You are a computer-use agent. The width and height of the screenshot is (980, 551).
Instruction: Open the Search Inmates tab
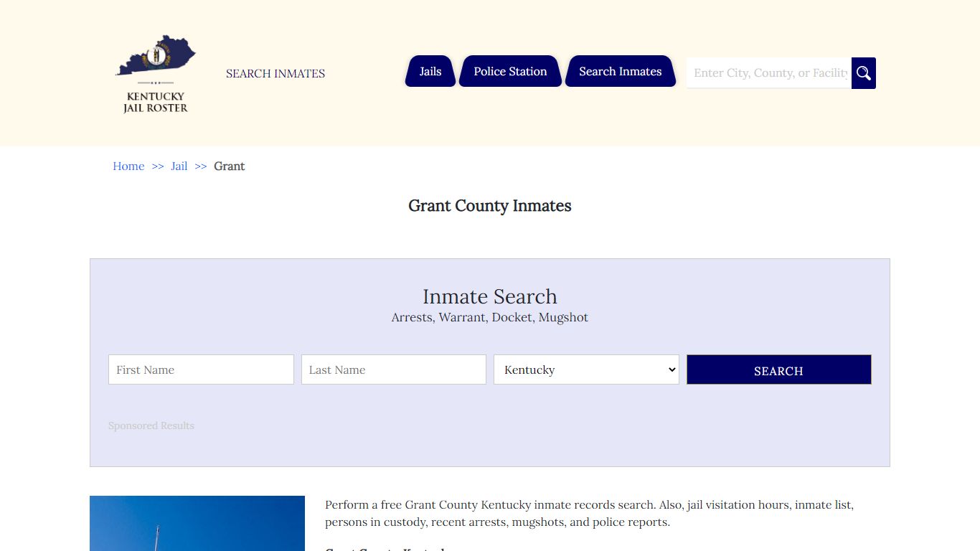click(621, 71)
